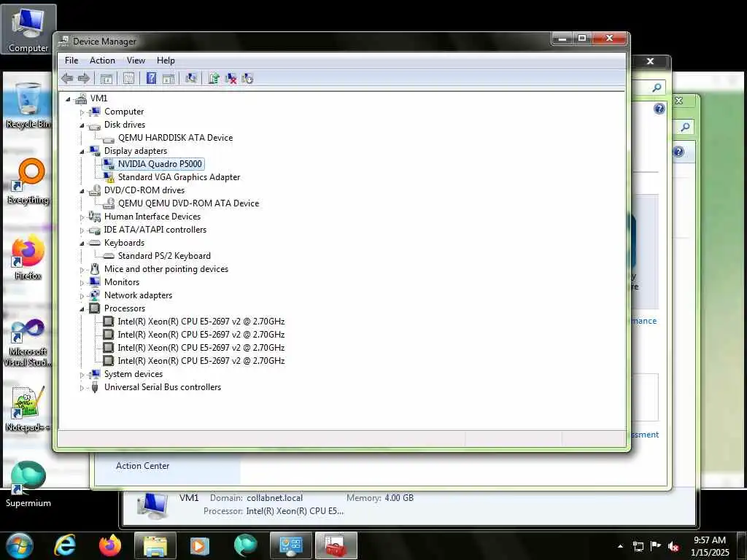Select the Microsoft Visual Studio desktop shortcut
Screen dimensions: 747x560
coord(28,343)
